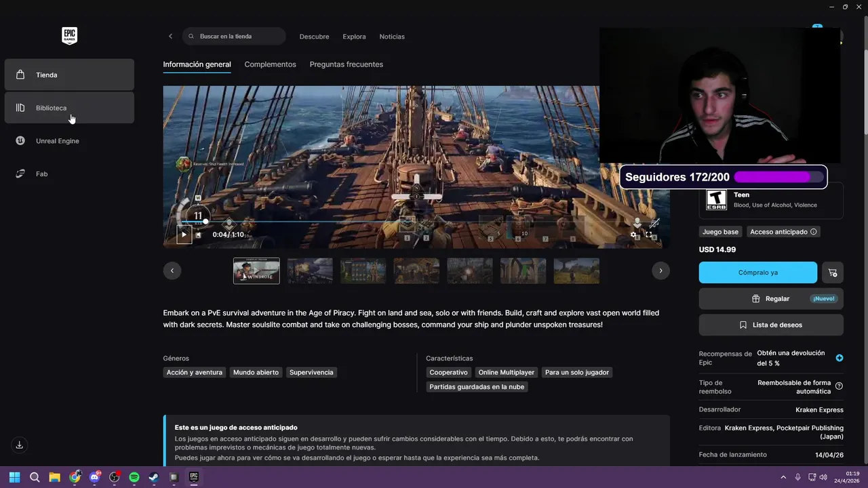Viewport: 868px width, 488px height.
Task: Open Discord from the taskbar
Action: [x=94, y=477]
